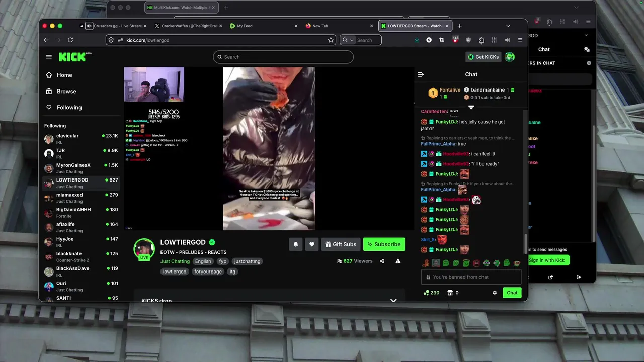Click the shield extension icon

tap(468, 40)
